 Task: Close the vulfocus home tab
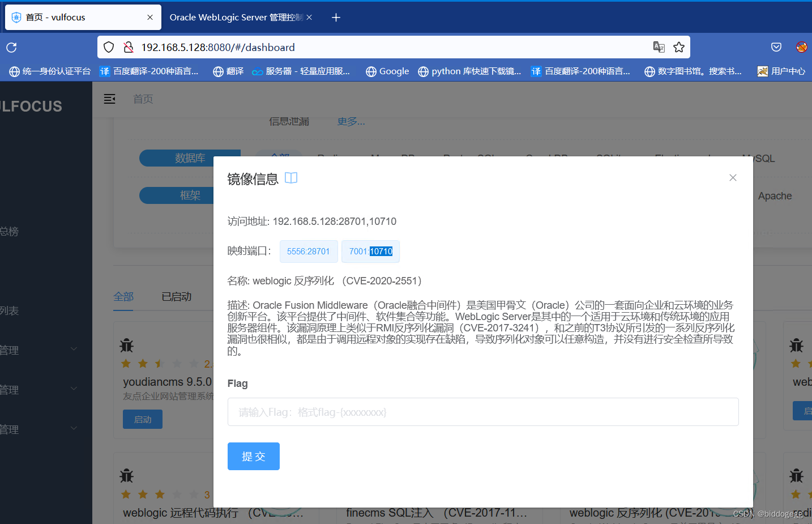pyautogui.click(x=150, y=18)
